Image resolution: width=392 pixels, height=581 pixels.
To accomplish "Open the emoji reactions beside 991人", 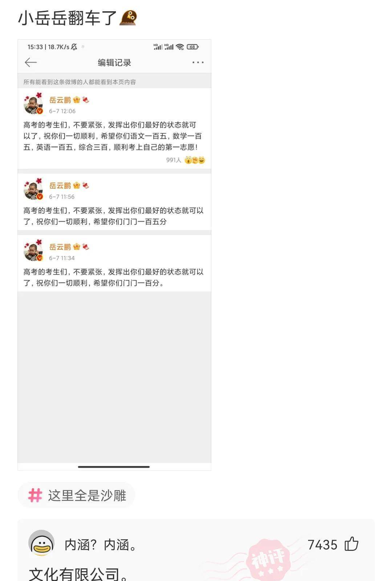I will coord(195,160).
